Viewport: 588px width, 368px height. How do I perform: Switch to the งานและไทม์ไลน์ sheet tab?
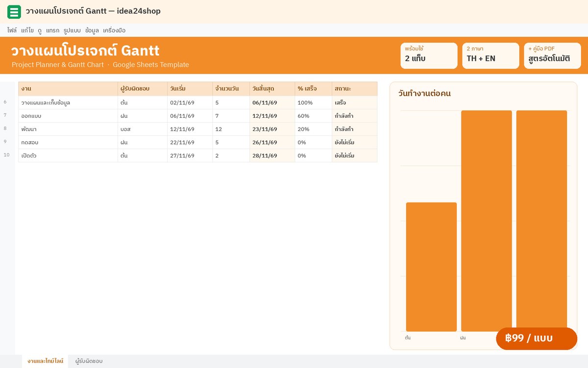click(x=45, y=361)
